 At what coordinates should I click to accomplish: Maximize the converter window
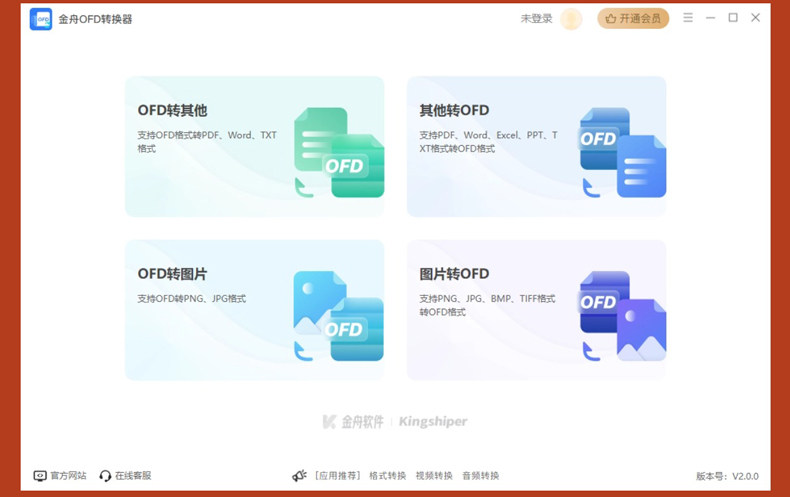(x=733, y=18)
